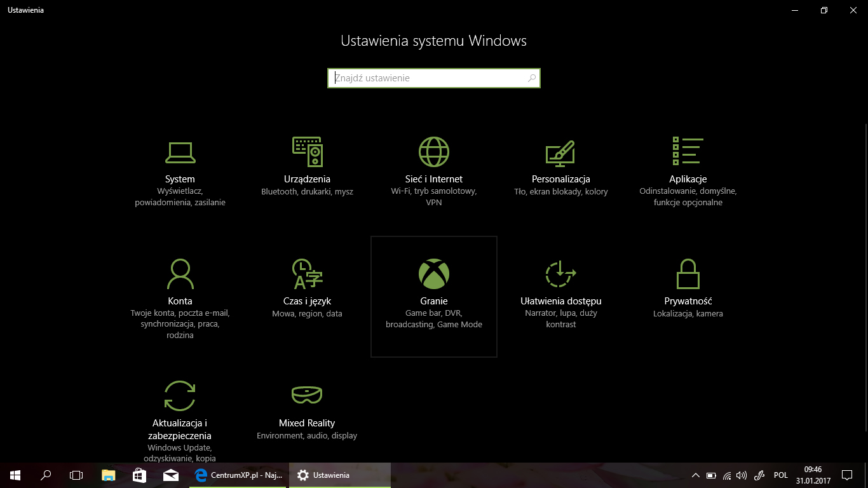Open taskbar search magnifier

click(x=46, y=475)
